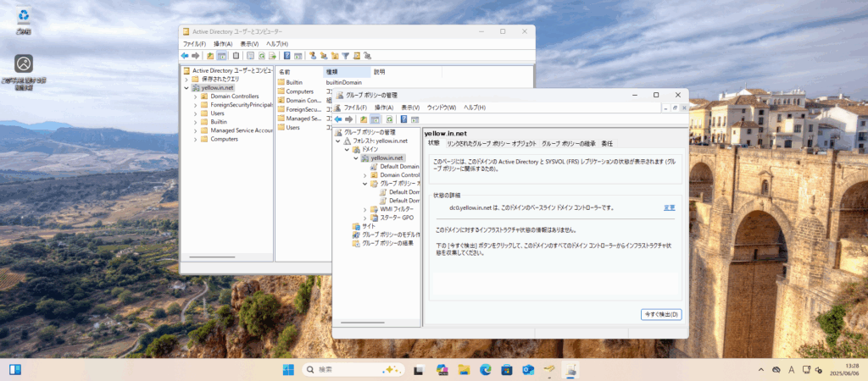Open widgets panel icon on taskbar
Image resolution: width=868 pixels, height=381 pixels.
coord(15,369)
